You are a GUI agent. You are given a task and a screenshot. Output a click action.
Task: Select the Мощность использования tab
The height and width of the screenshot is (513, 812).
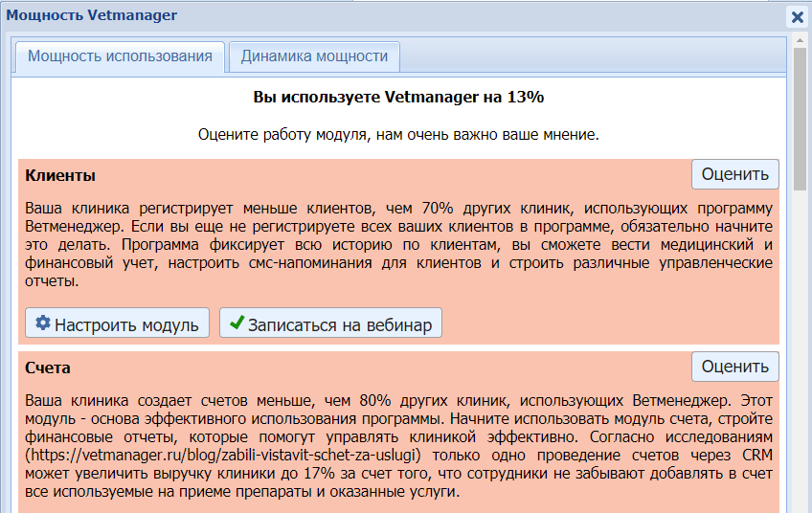[120, 56]
